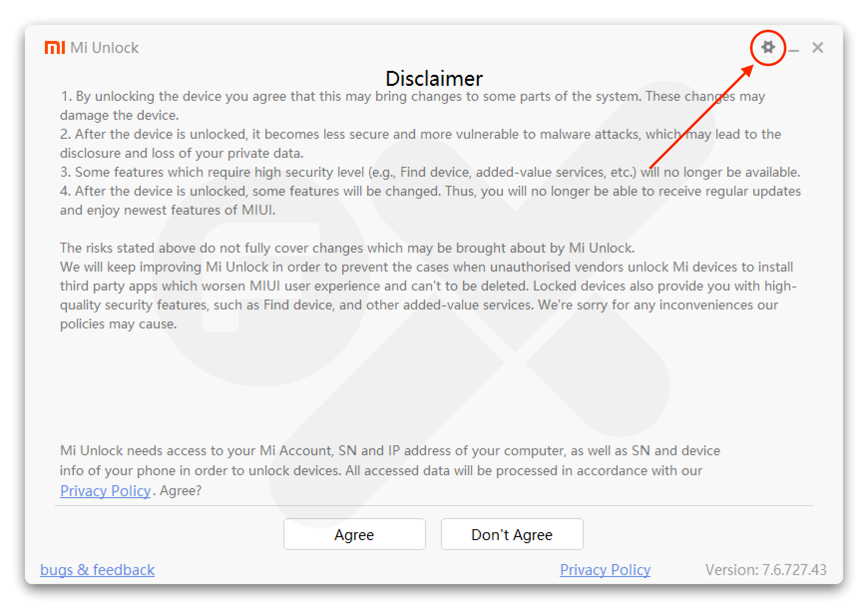Image resolution: width=868 pixels, height=609 pixels.
Task: Decline with the Don't Agree button
Action: [x=512, y=534]
